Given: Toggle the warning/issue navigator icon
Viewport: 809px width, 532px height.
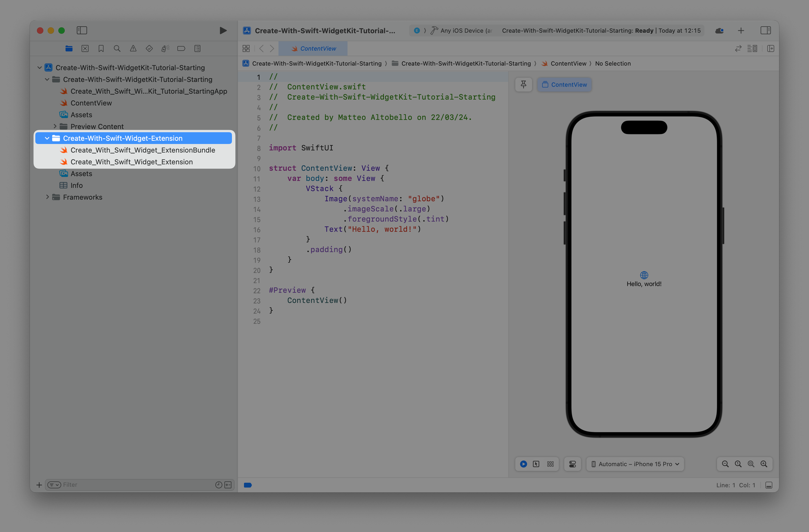Looking at the screenshot, I should click(133, 48).
